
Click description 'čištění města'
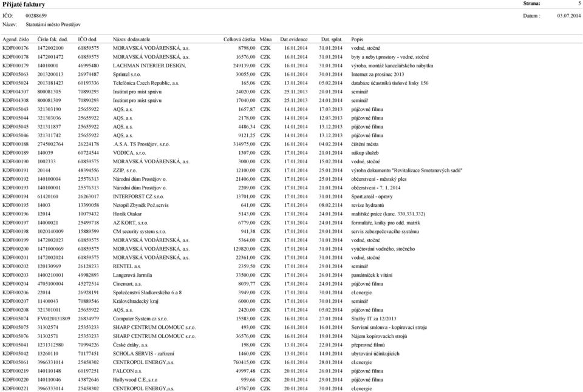click(x=365, y=144)
